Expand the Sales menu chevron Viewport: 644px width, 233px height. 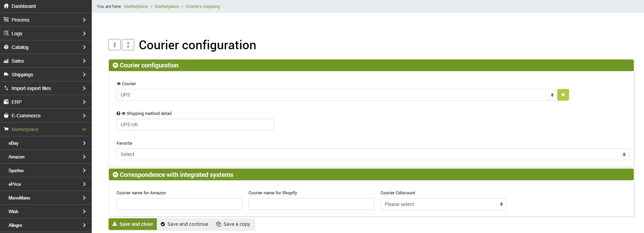(84, 61)
